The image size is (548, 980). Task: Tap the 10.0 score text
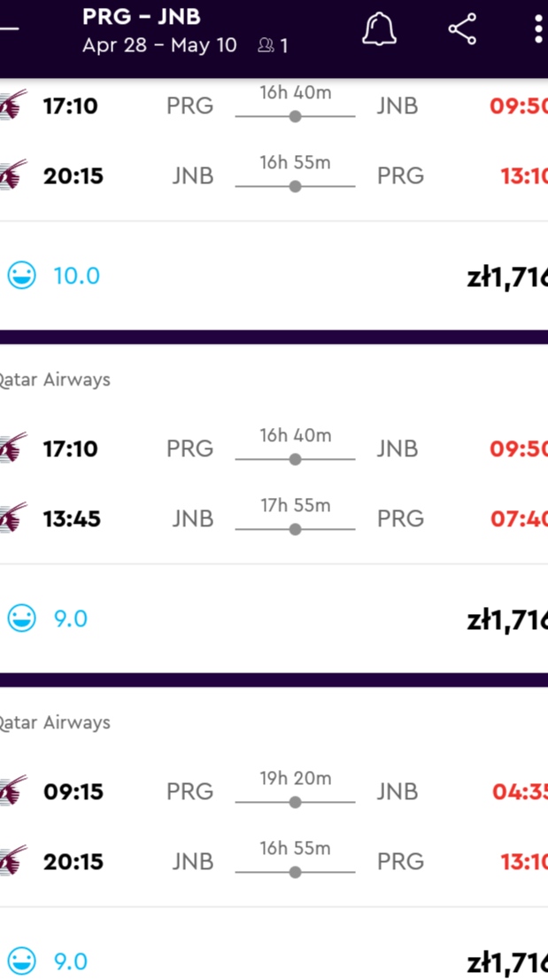pyautogui.click(x=77, y=276)
